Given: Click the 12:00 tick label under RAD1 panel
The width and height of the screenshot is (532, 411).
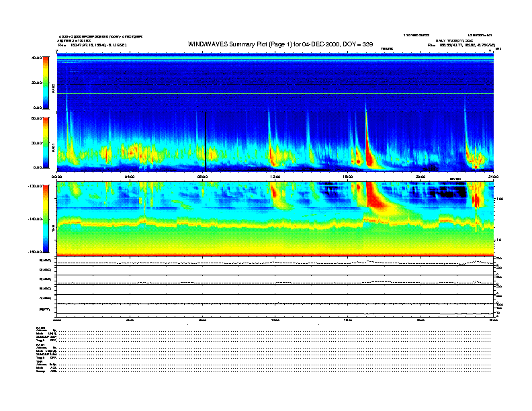Looking at the screenshot, I should tap(275, 177).
